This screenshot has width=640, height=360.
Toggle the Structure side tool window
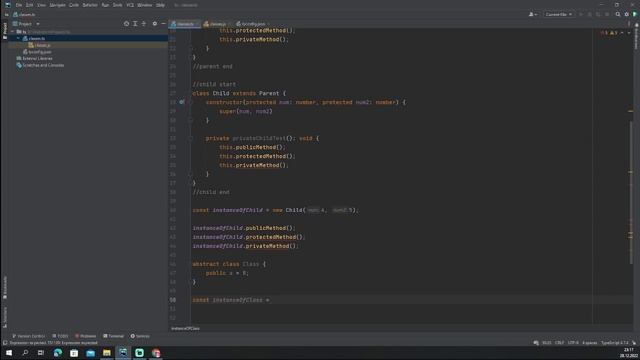pos(4,317)
